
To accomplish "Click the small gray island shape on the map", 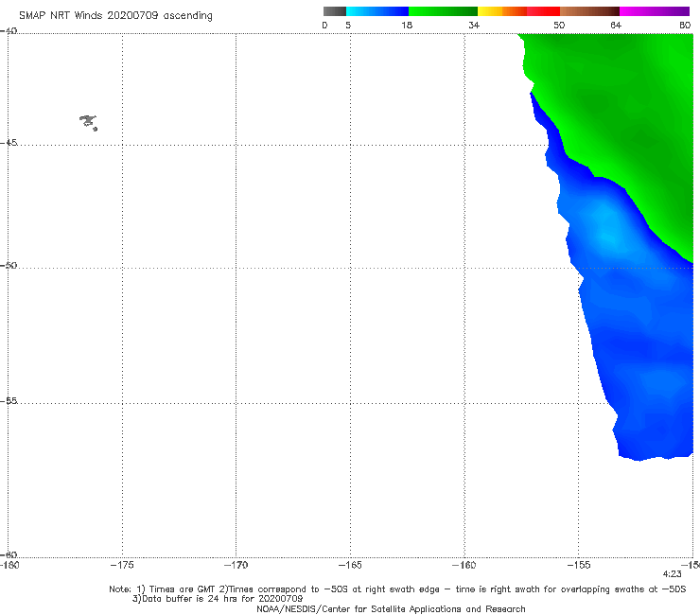I will pyautogui.click(x=88, y=122).
